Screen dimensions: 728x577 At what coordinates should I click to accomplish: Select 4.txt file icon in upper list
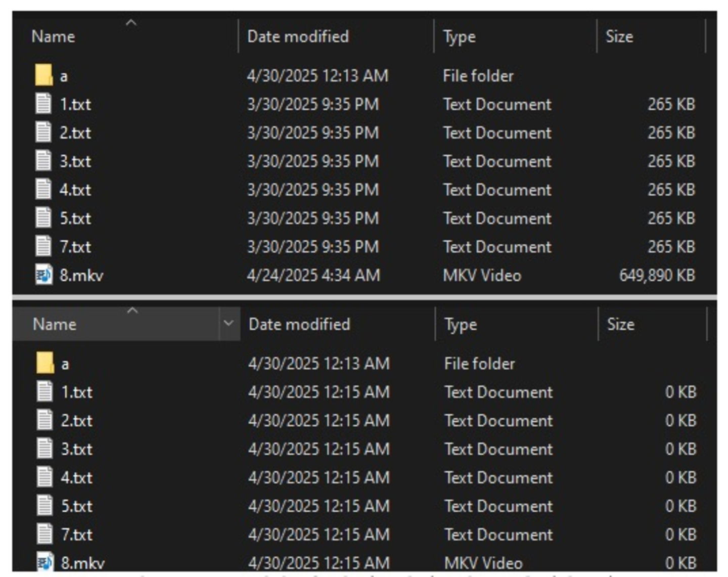tap(43, 189)
